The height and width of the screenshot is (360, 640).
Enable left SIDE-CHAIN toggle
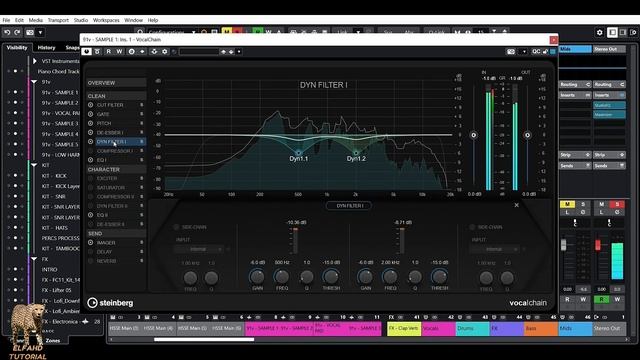click(x=176, y=227)
